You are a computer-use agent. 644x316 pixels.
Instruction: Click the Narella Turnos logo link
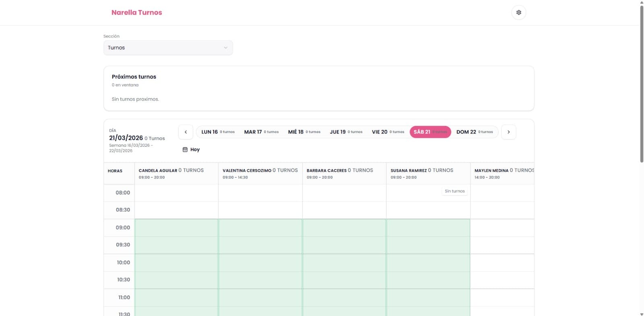[x=136, y=12]
